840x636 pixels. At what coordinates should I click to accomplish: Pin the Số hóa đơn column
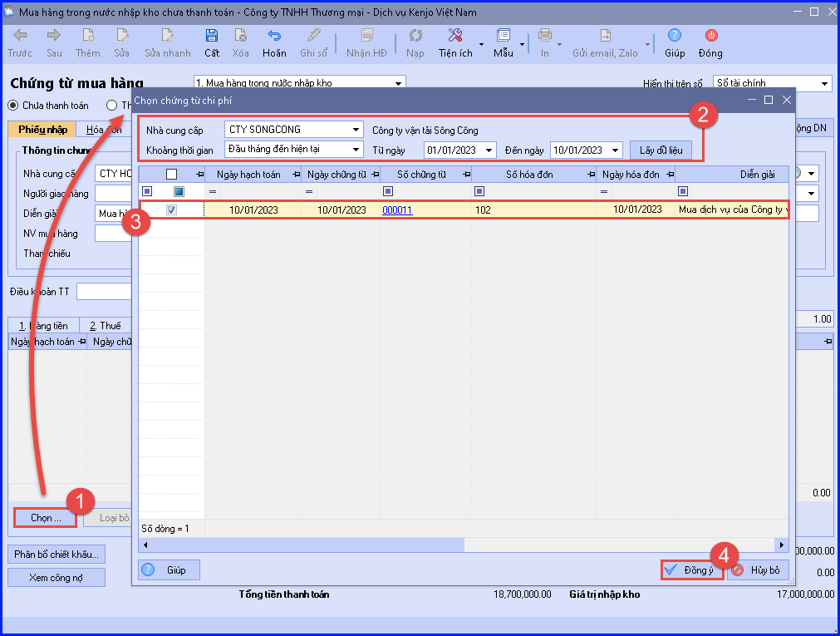tap(591, 175)
